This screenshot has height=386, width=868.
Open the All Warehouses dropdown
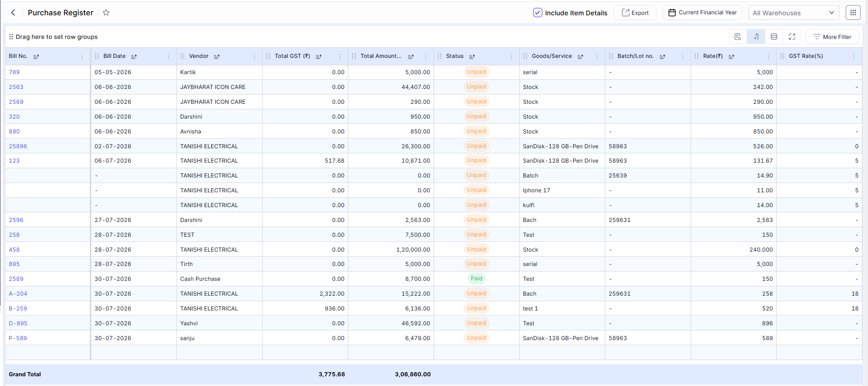coord(793,13)
